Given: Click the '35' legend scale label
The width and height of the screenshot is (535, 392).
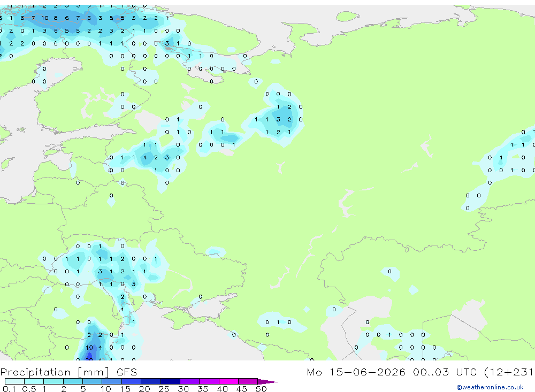Looking at the screenshot, I should (x=203, y=389).
